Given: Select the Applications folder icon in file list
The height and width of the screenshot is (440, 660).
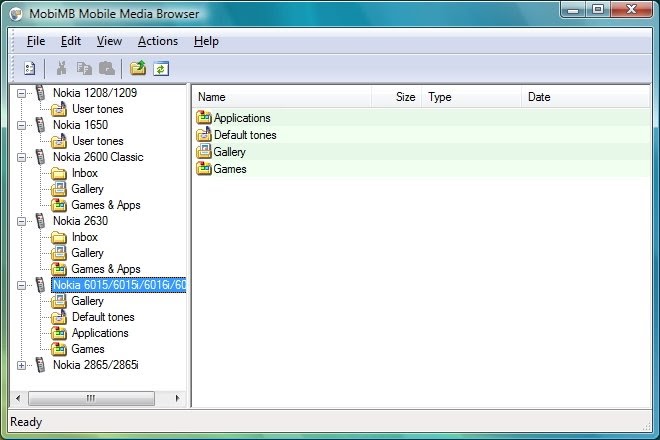Looking at the screenshot, I should click(x=204, y=117).
